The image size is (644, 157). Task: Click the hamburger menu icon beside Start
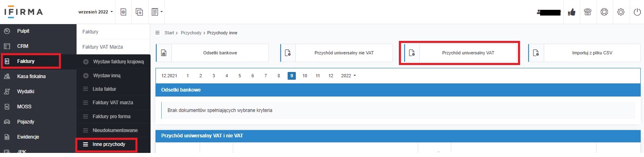pos(158,33)
